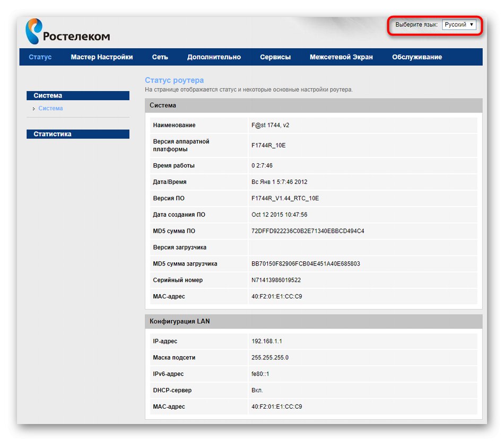Viewport: 504px width, 441px height.
Task: Click the Статус роутера heading
Action: click(x=174, y=80)
